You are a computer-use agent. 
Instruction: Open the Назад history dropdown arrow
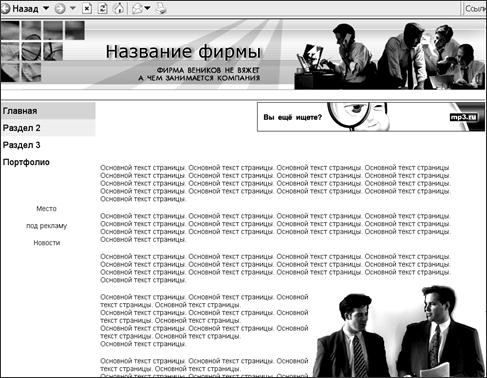(x=46, y=8)
